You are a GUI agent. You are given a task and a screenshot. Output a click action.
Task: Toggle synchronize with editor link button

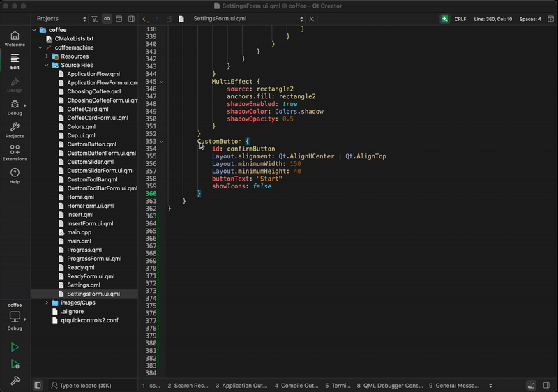click(107, 19)
